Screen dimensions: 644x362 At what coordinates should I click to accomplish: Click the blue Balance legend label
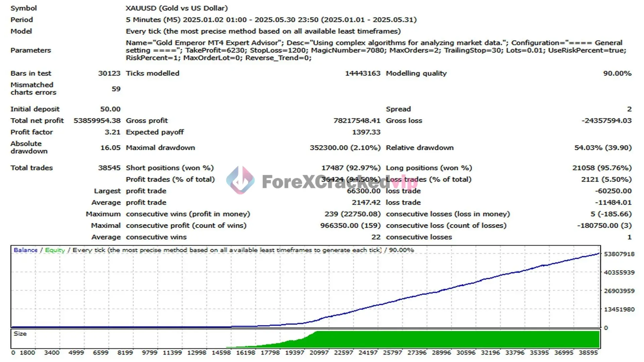tap(25, 250)
